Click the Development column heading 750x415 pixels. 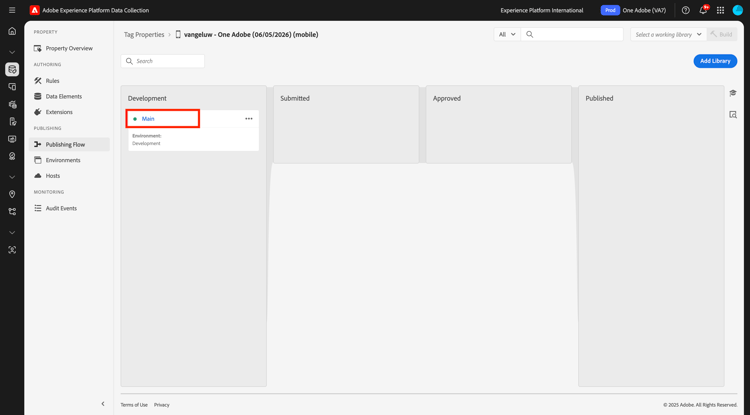tap(147, 98)
